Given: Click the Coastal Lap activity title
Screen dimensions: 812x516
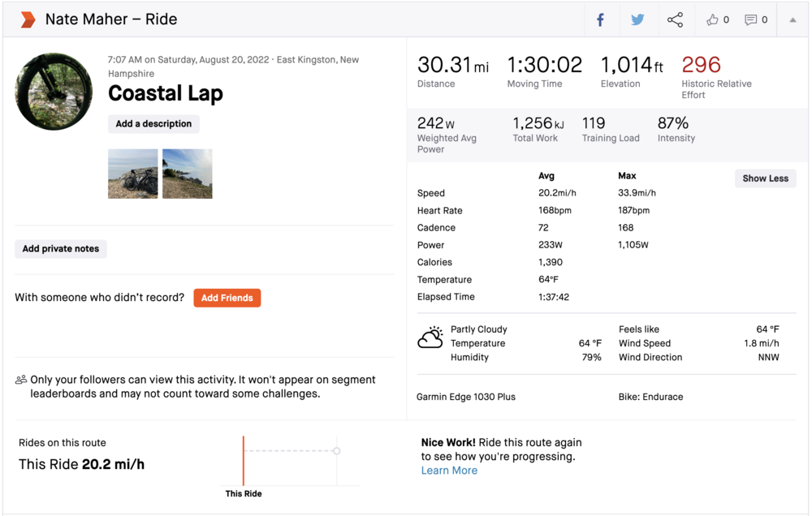Looking at the screenshot, I should click(x=166, y=94).
